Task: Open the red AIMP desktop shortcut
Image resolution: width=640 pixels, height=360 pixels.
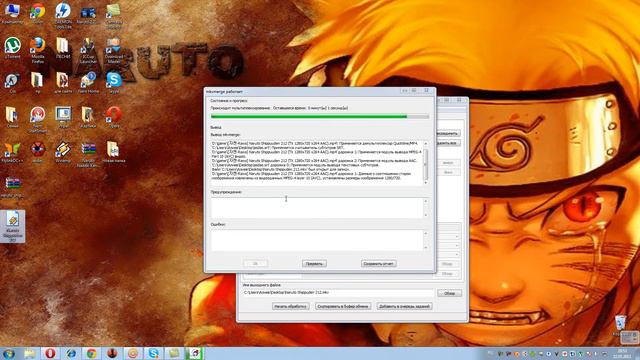Action: coord(38,152)
